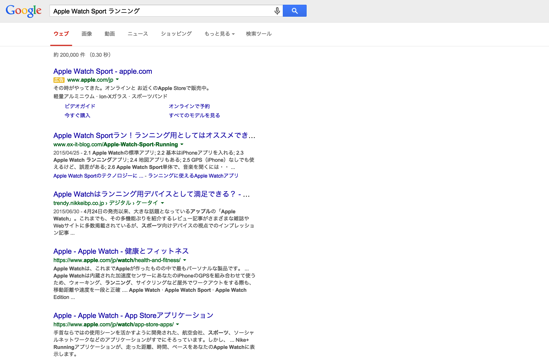Image resolution: width=549 pixels, height=360 pixels.
Task: Open the ショッピング tab
Action: pyautogui.click(x=176, y=34)
